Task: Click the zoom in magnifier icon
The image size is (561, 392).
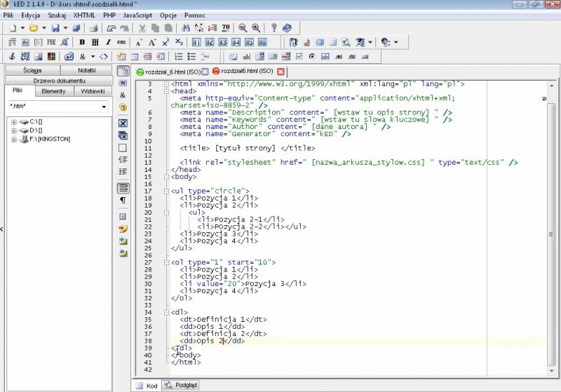Action: tap(256, 28)
